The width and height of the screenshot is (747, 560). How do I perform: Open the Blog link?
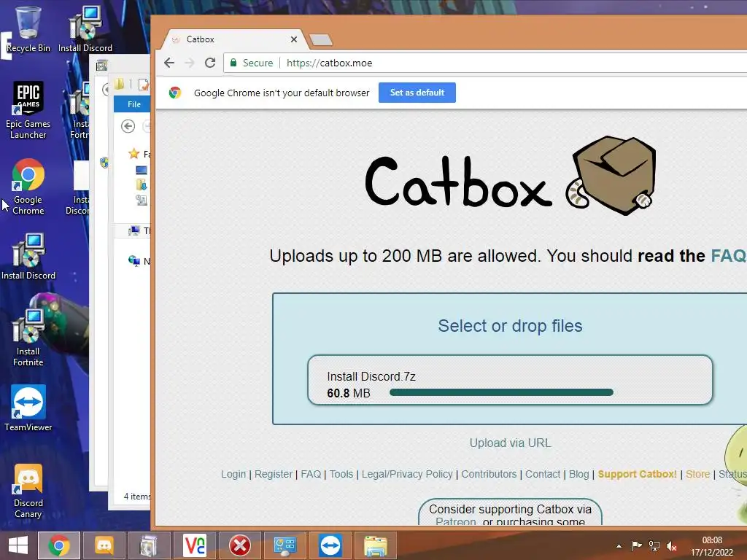pos(578,474)
